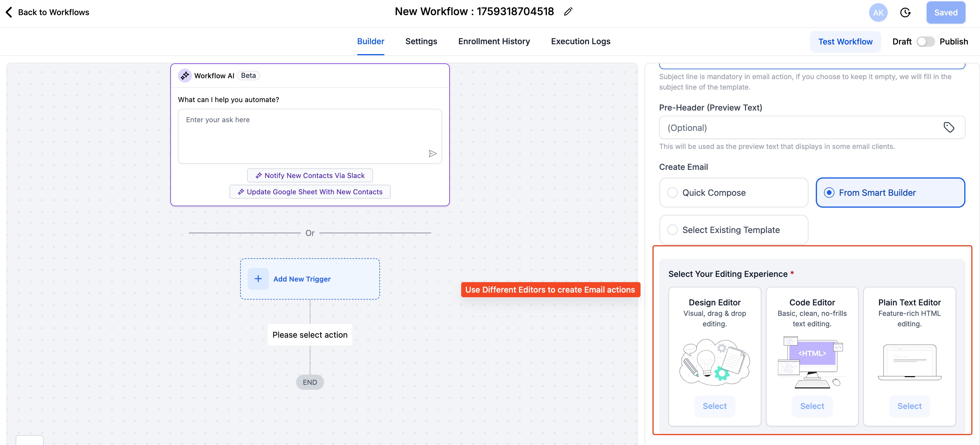The height and width of the screenshot is (445, 980).
Task: Select Quick Compose radio option
Action: [x=673, y=193]
